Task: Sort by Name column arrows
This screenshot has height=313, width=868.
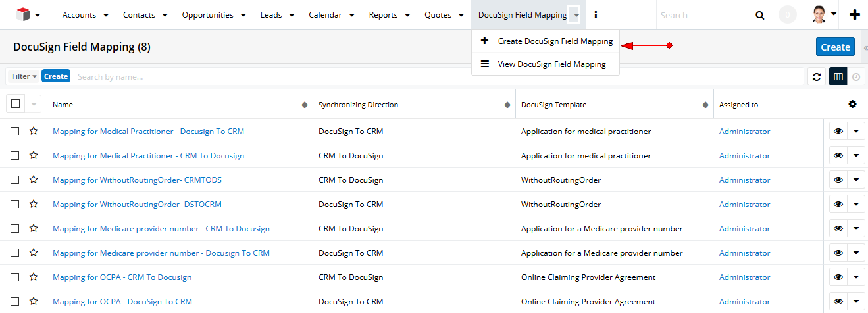Action: pyautogui.click(x=305, y=105)
